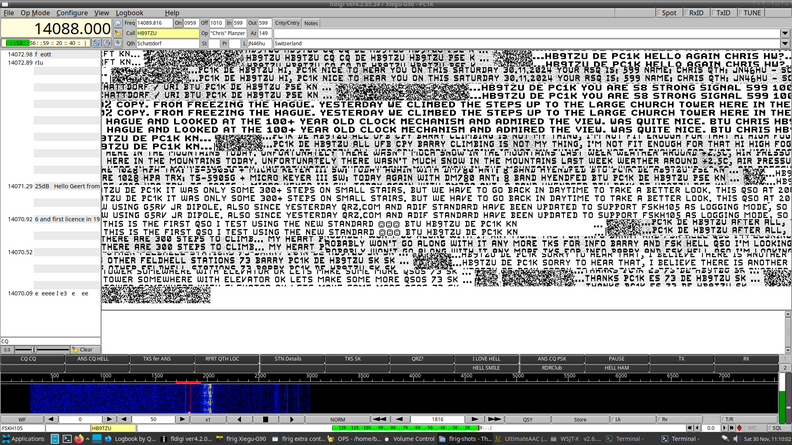
Task: Toggle the TxID button
Action: (723, 13)
